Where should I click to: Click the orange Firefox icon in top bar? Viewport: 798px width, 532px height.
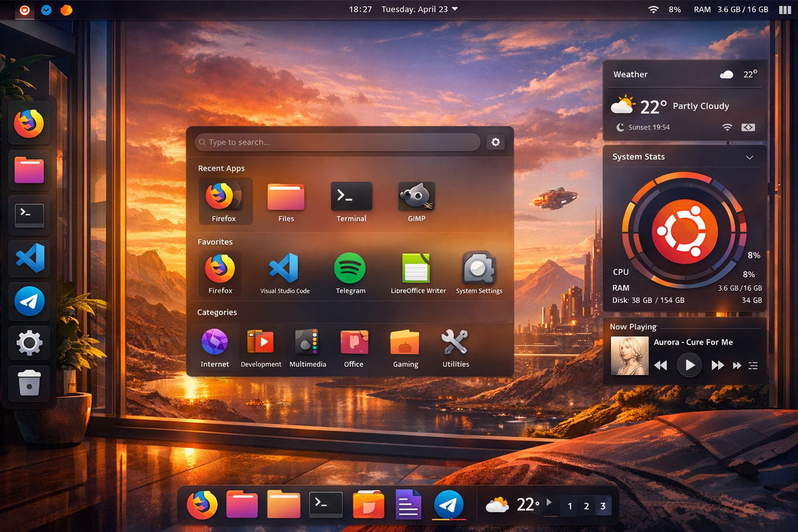(66, 10)
